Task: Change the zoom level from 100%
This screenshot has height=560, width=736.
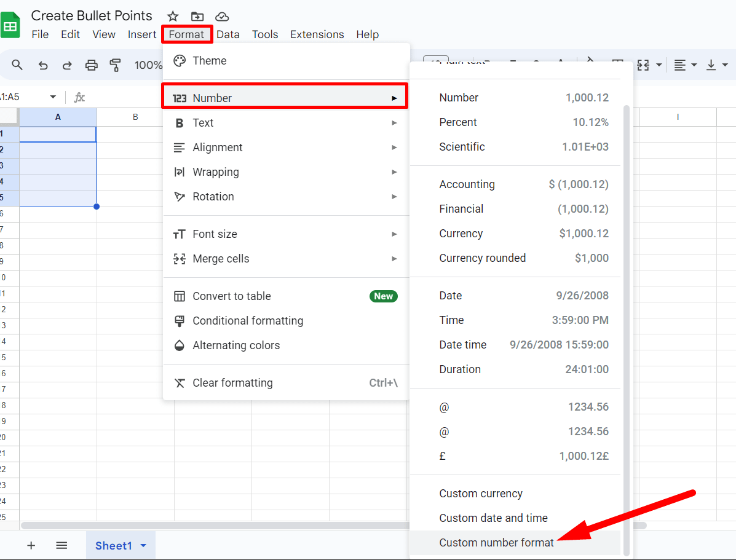Action: click(x=148, y=65)
